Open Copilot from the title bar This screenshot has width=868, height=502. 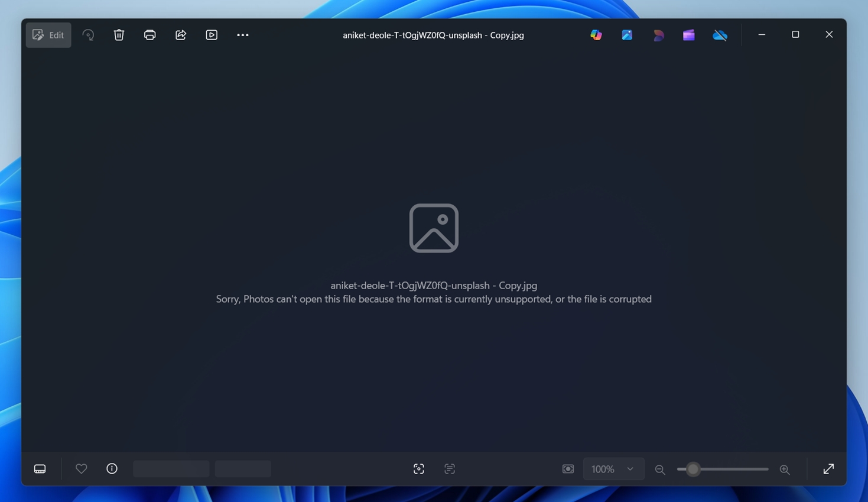click(x=596, y=35)
